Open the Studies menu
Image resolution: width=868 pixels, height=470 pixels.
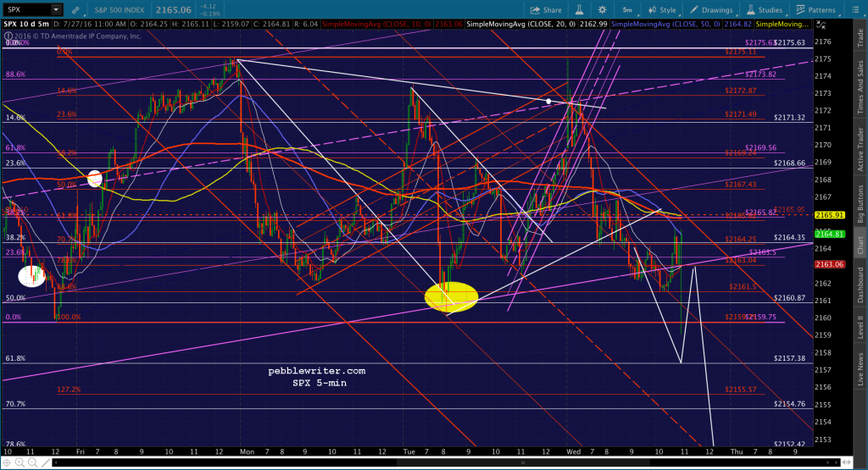[x=764, y=10]
